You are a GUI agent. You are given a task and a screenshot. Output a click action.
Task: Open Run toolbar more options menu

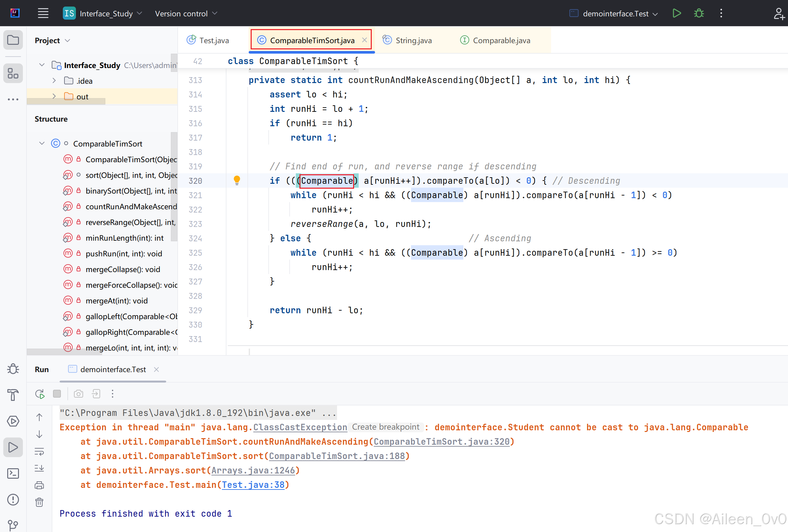113,394
